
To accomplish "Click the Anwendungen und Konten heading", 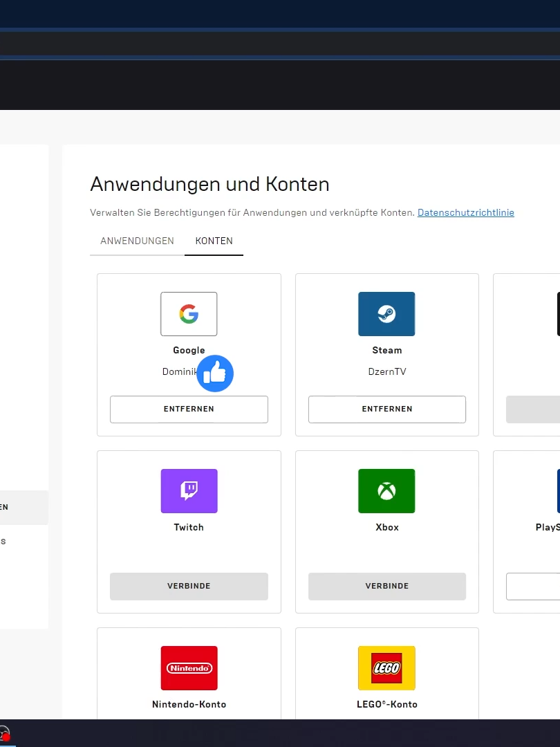I will (x=209, y=185).
